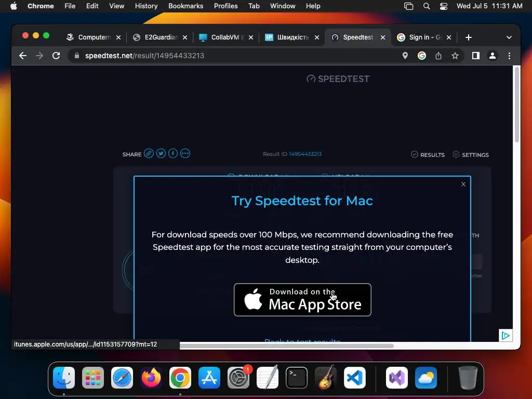The width and height of the screenshot is (532, 399).
Task: Open the tab search chevron
Action: click(x=509, y=37)
